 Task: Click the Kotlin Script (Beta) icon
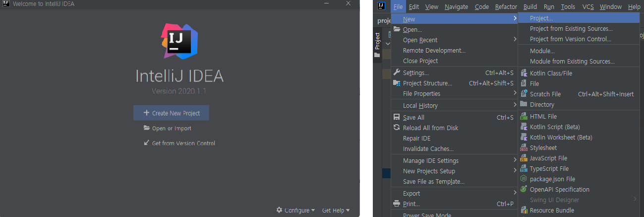[x=524, y=127]
